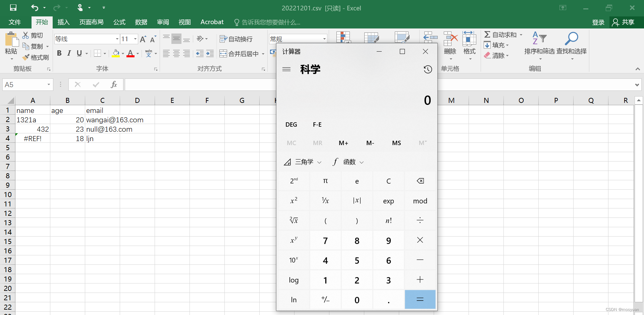Screen dimensions: 644x315
Task: Open Calculator navigation hamburger menu
Action: pyautogui.click(x=286, y=69)
